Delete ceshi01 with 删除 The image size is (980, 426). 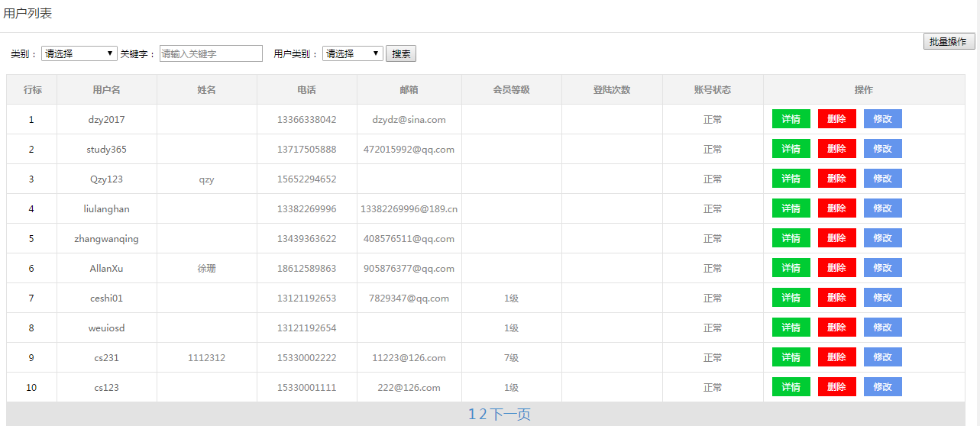[x=837, y=298]
